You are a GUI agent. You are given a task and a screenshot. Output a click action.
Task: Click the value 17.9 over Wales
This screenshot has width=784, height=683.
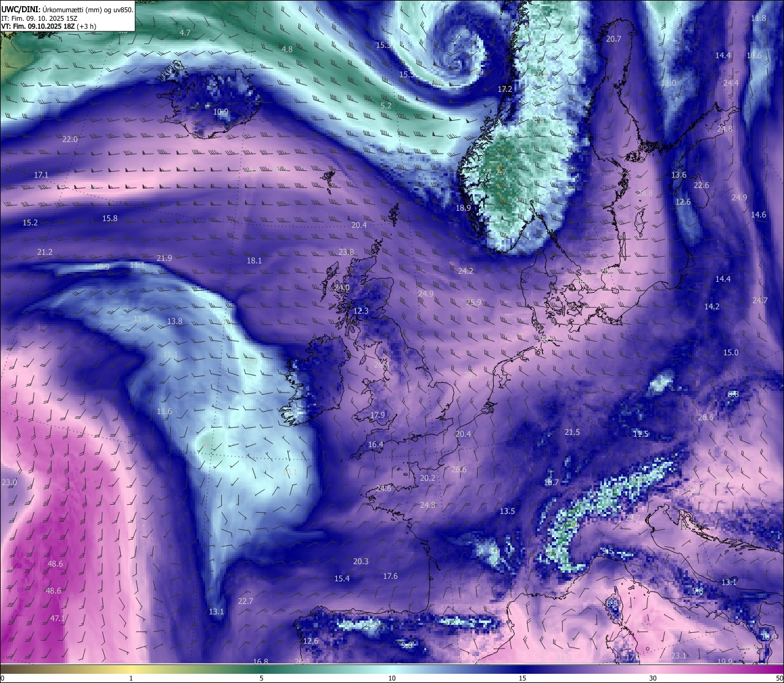click(x=378, y=415)
